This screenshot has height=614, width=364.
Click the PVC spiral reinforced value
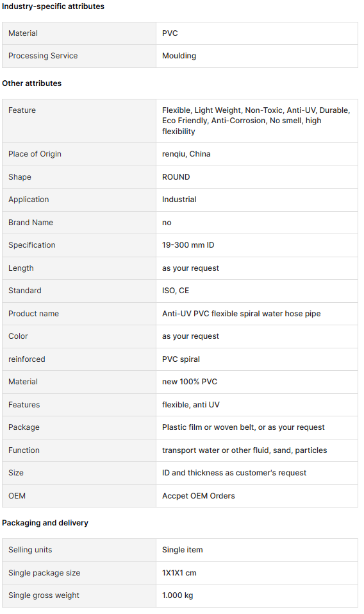(x=181, y=359)
